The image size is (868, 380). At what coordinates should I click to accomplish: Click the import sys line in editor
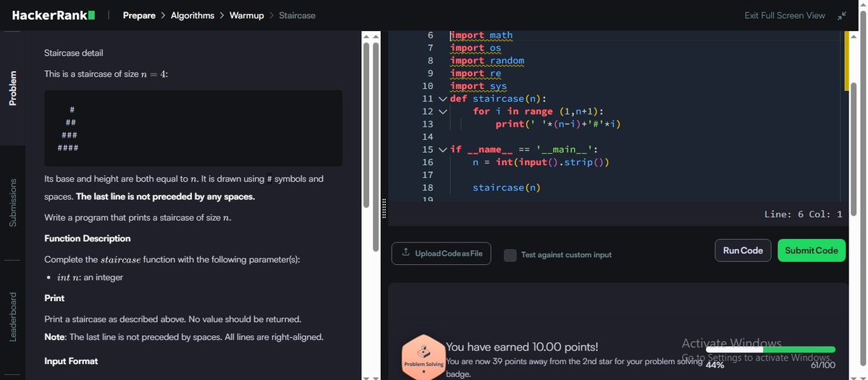point(479,86)
